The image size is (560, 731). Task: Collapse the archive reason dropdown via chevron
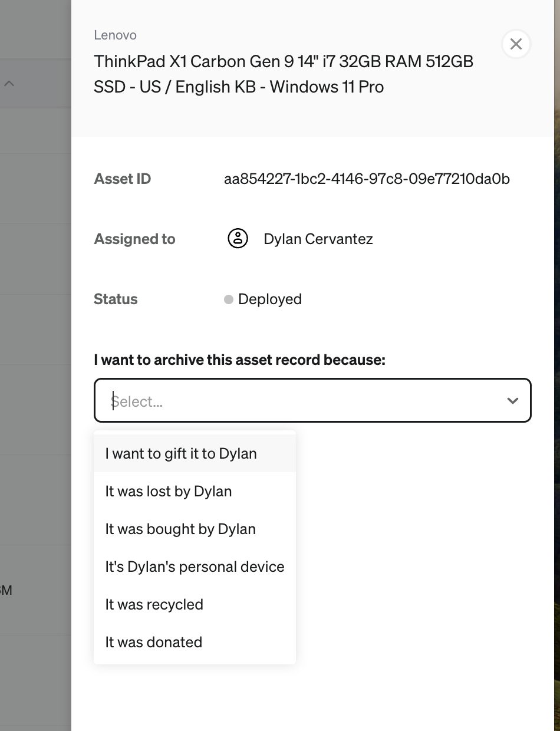click(x=512, y=401)
